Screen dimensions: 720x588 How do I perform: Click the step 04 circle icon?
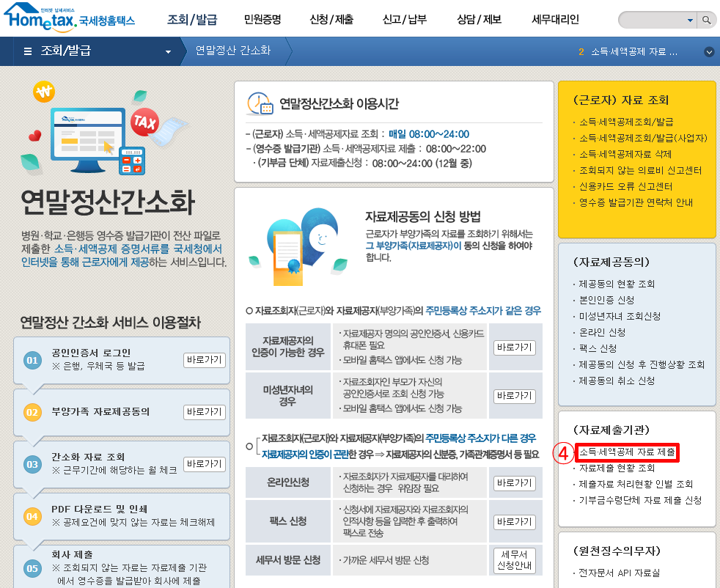(x=32, y=516)
